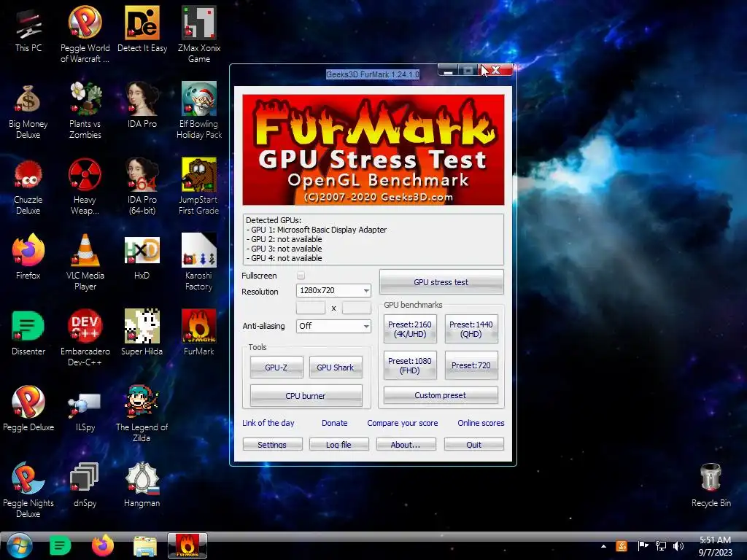Launch the GPU Shark tool
Screen dimensions: 747x560
(336, 367)
